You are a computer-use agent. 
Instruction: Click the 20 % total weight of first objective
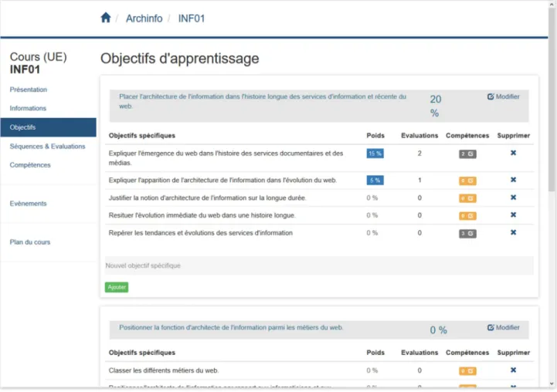click(x=435, y=106)
